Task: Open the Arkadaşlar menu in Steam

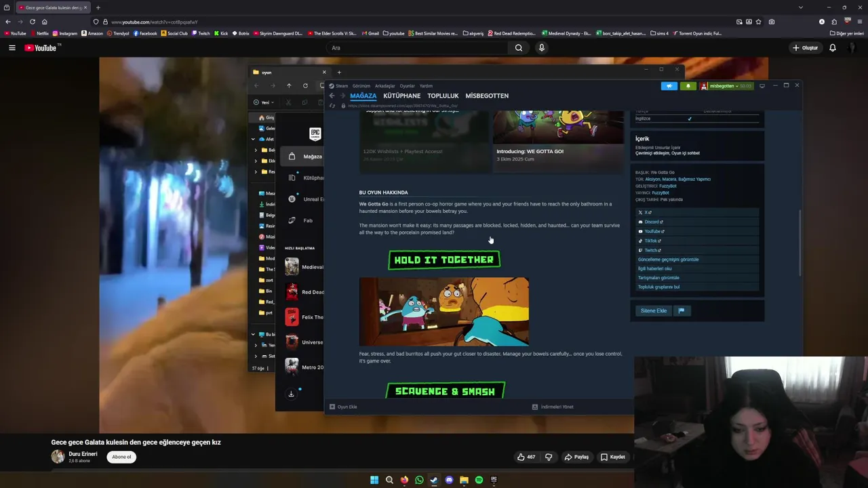Action: [384, 86]
